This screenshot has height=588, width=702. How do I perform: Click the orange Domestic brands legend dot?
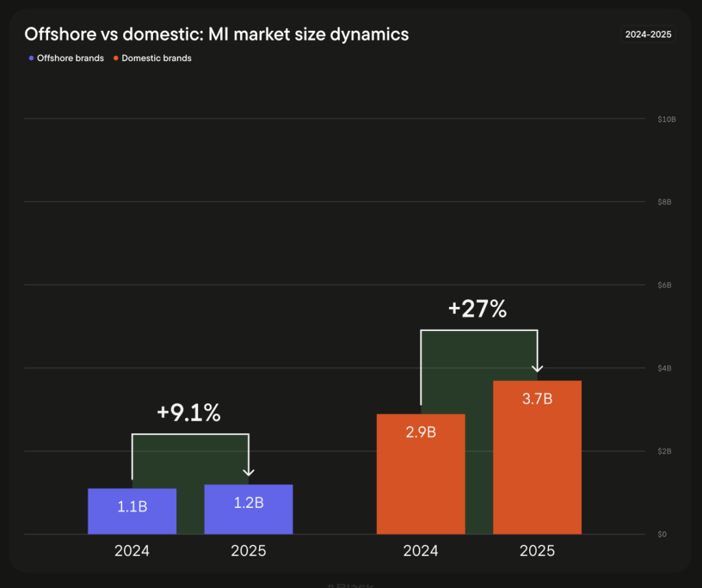(x=116, y=58)
